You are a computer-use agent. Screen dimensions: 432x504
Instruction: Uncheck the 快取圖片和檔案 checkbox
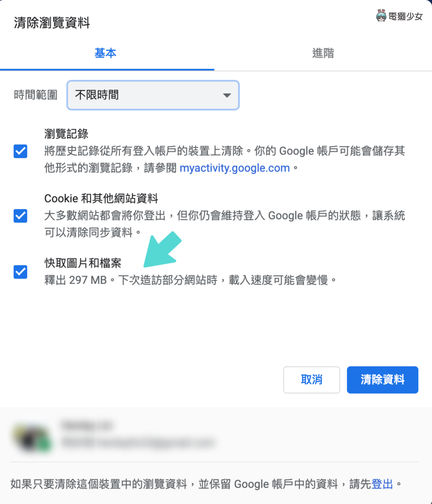point(20,272)
